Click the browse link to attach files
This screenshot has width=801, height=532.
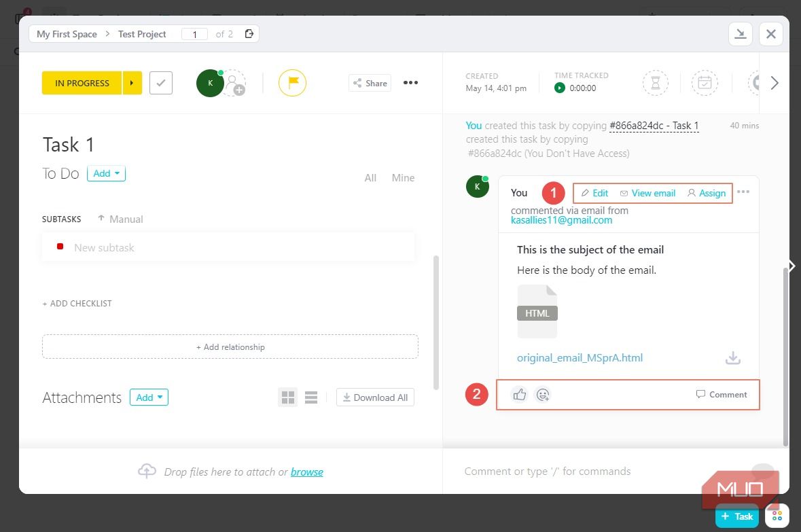tap(307, 472)
